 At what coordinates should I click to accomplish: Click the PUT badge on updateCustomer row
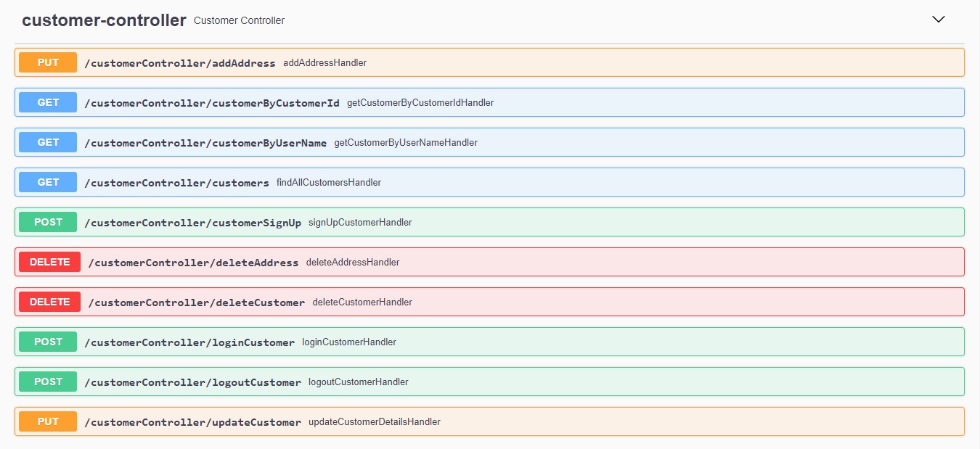[x=47, y=421]
